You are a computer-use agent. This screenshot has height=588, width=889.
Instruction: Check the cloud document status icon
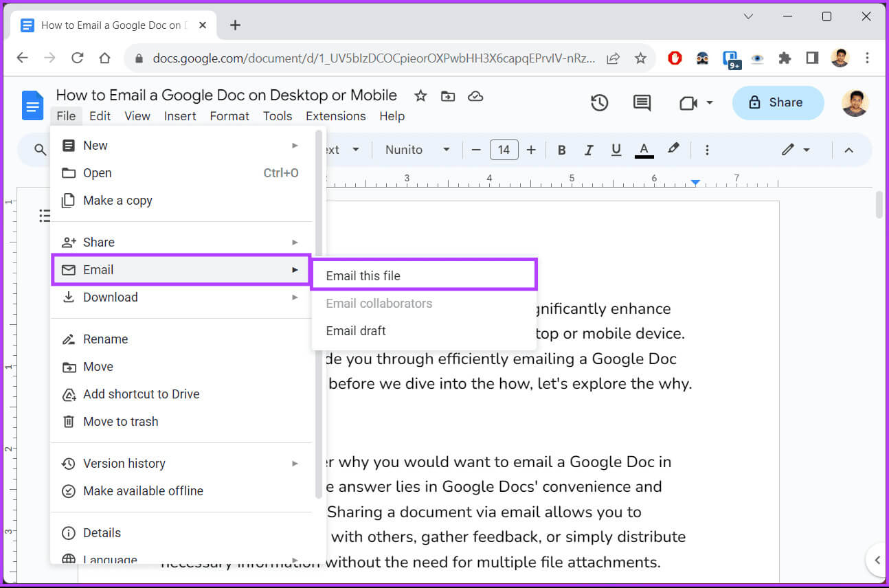(x=475, y=96)
